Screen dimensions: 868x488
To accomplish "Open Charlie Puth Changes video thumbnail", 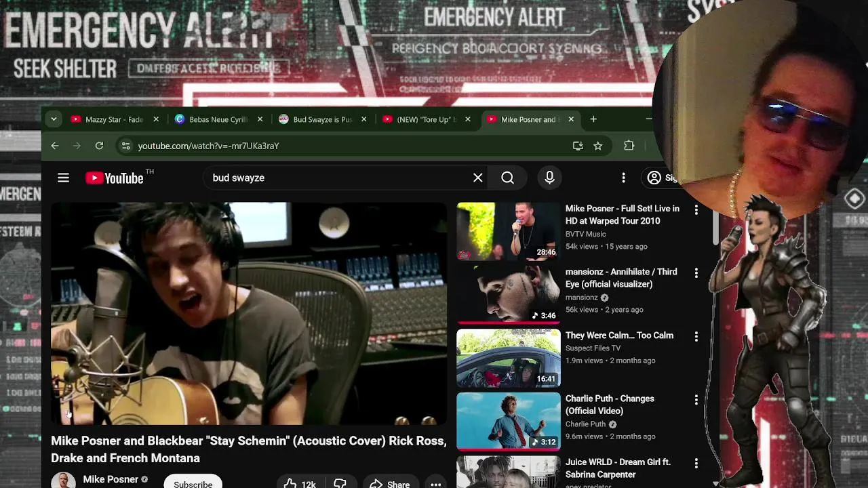I will pos(509,422).
